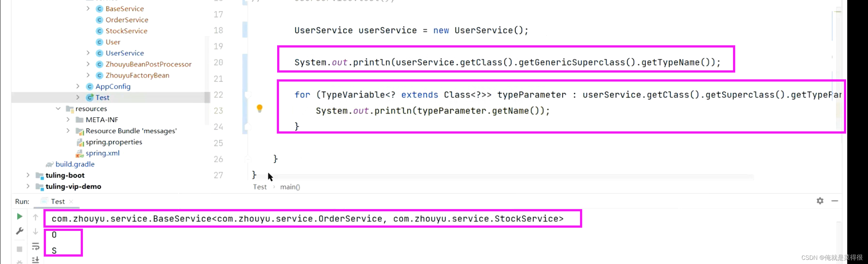The image size is (868, 264).
Task: Click line number 22 in gutter
Action: [218, 95]
